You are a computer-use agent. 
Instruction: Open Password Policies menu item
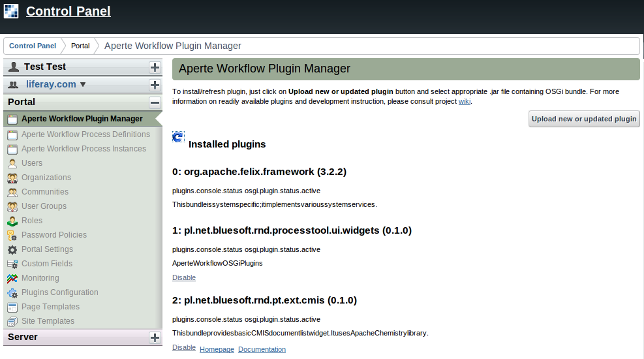54,235
